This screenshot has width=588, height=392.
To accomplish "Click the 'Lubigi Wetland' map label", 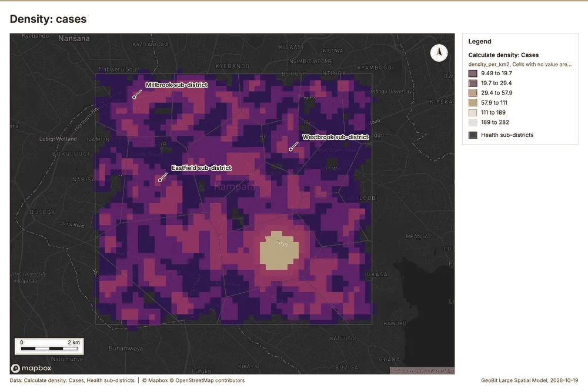I will click(x=58, y=139).
